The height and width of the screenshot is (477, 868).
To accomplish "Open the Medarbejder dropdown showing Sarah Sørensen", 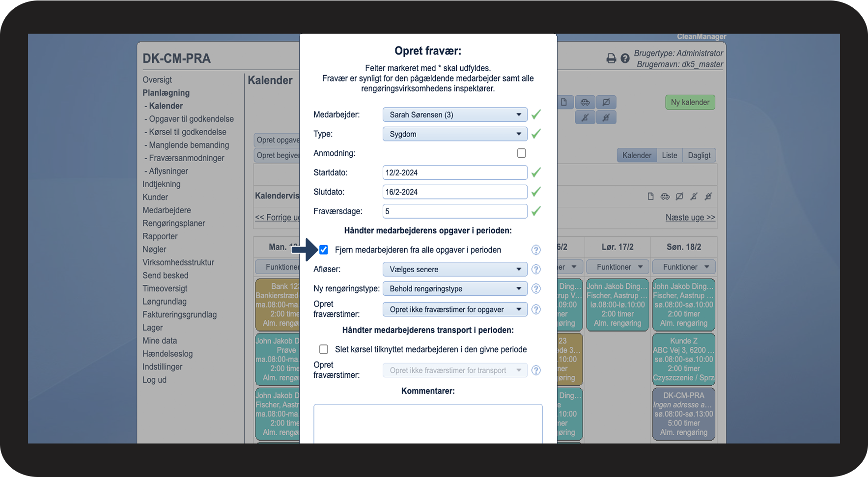I will 455,114.
